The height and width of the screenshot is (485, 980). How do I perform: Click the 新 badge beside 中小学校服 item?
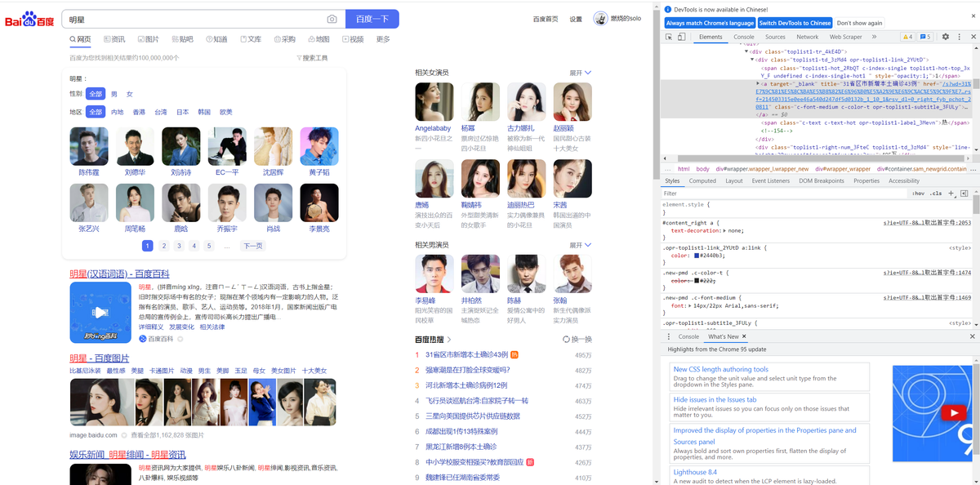(530, 462)
